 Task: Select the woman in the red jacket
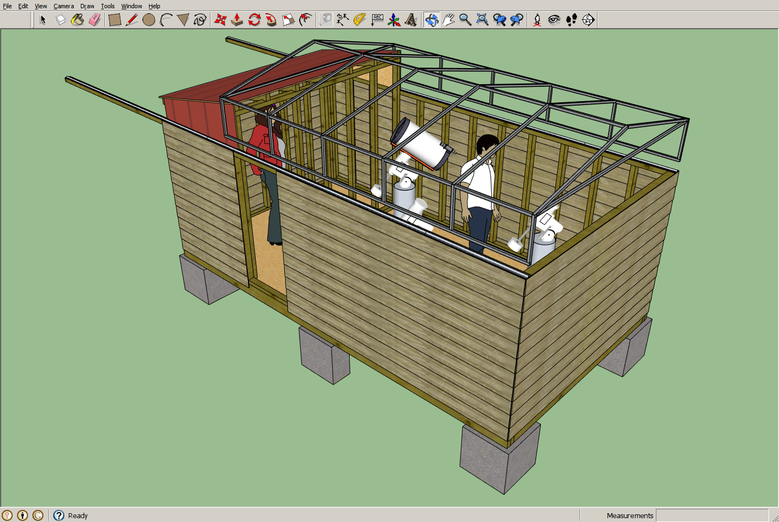tap(268, 174)
